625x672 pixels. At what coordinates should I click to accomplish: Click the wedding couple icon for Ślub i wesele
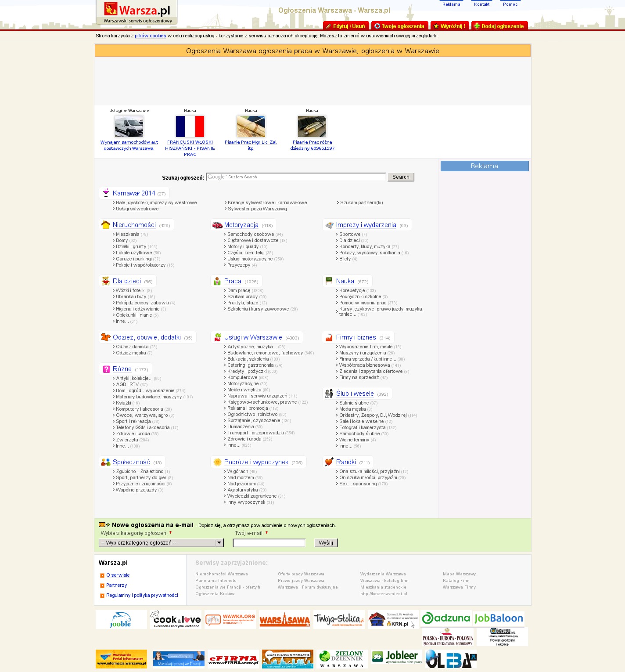329,394
